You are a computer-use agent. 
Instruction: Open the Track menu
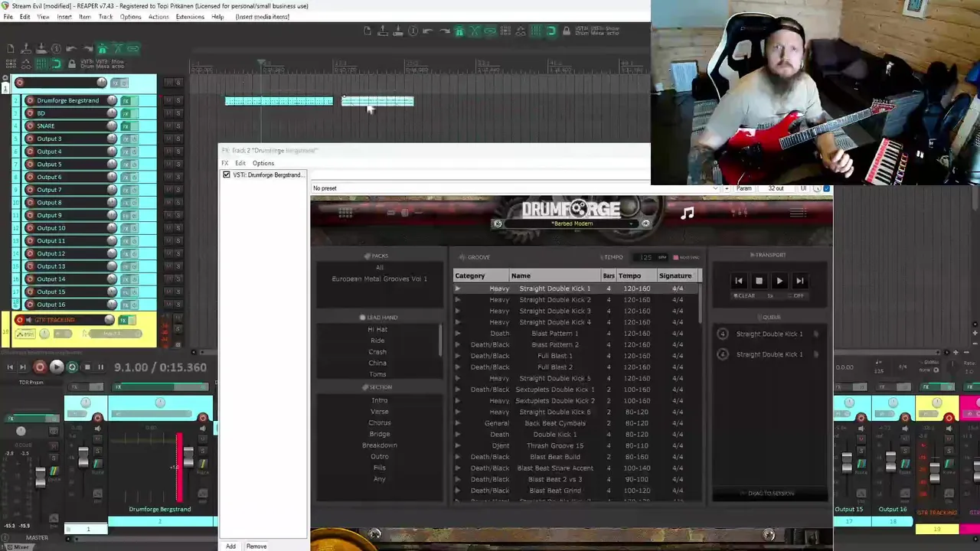(106, 17)
